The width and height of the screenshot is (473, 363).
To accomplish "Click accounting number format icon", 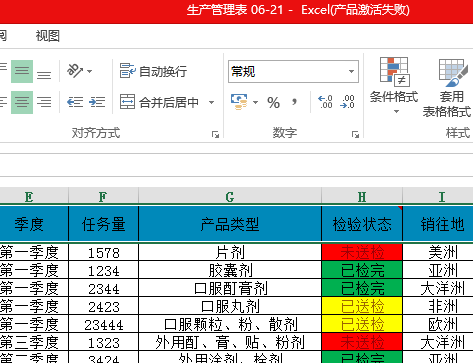I will point(239,102).
